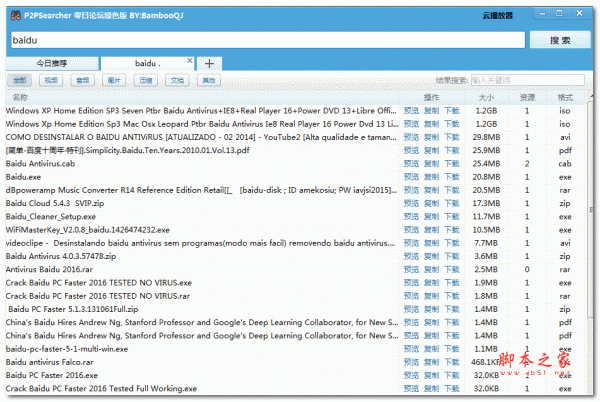Download Baidu Cloud 5.4.3 SVIP.zip
Viewport: 600px width, 402px height.
(x=452, y=203)
